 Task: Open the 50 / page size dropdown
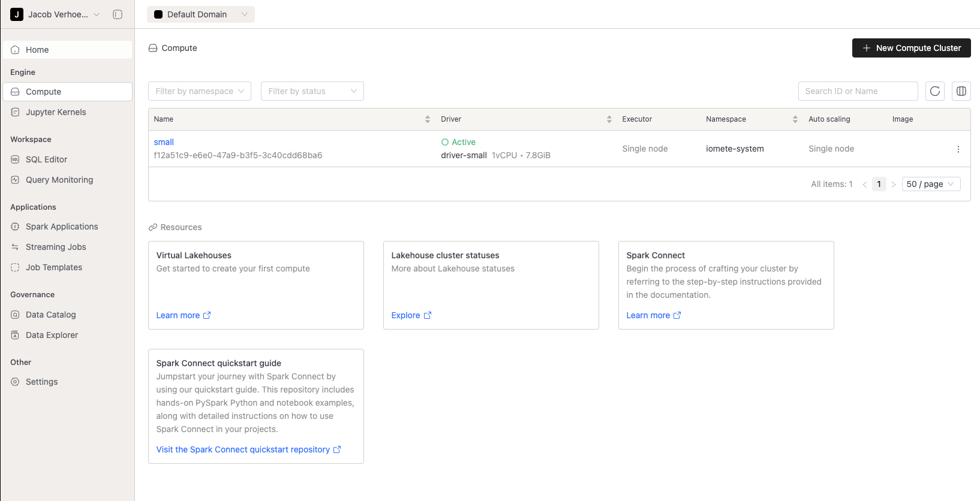coord(931,184)
